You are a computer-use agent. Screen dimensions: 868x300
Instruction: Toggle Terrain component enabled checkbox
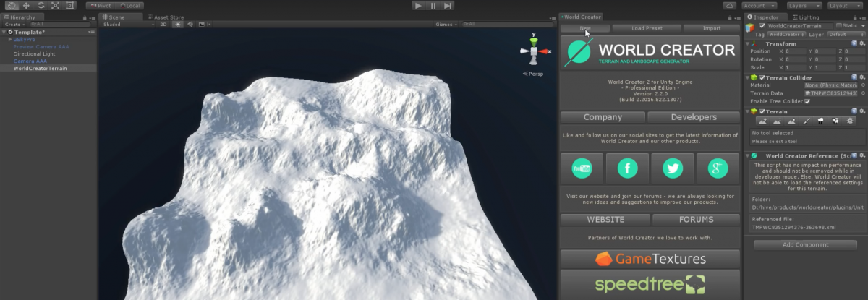point(762,111)
